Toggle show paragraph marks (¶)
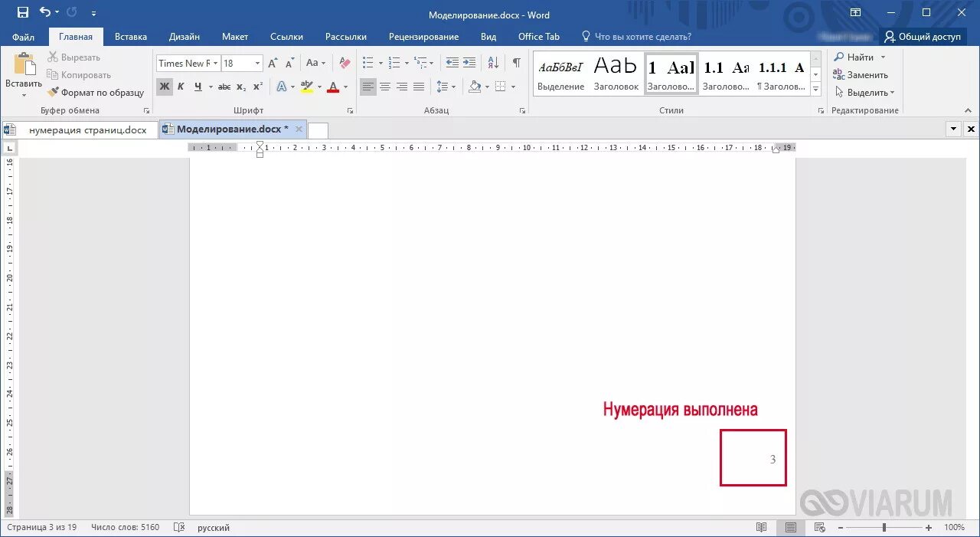The width and height of the screenshot is (980, 537). coord(517,64)
